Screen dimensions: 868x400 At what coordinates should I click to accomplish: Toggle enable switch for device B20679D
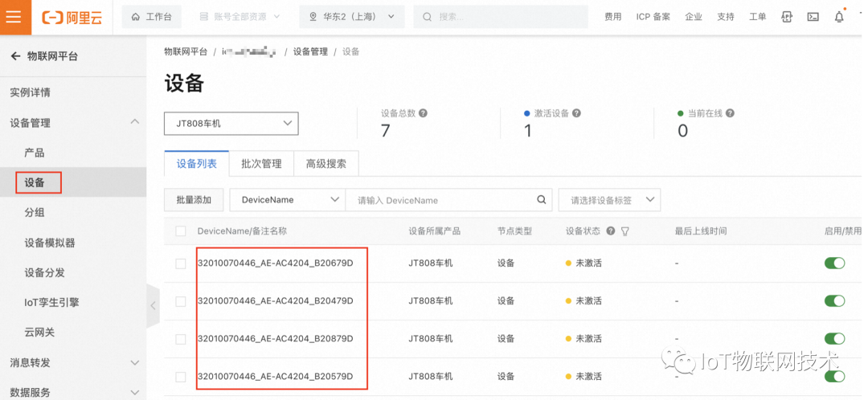click(x=835, y=263)
